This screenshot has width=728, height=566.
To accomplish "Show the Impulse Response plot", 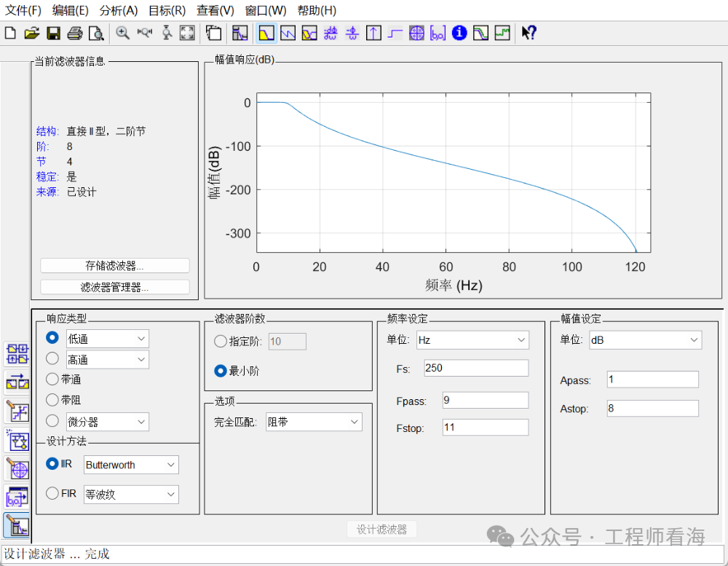I will tap(373, 33).
